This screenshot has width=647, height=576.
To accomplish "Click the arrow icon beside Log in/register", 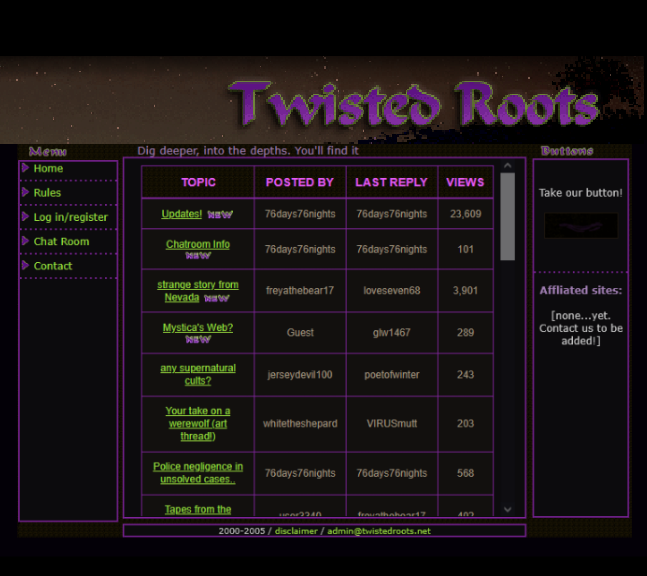I will 25,216.
